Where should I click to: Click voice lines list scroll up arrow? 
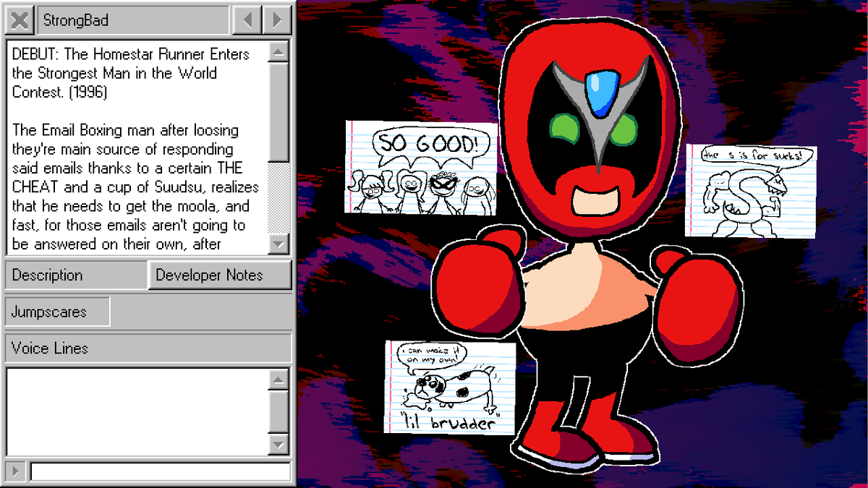(278, 380)
